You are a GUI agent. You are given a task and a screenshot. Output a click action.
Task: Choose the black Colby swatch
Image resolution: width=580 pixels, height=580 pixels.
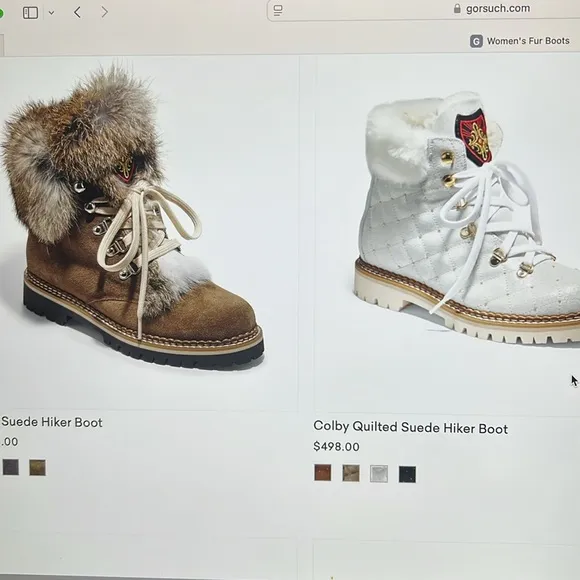(x=407, y=474)
